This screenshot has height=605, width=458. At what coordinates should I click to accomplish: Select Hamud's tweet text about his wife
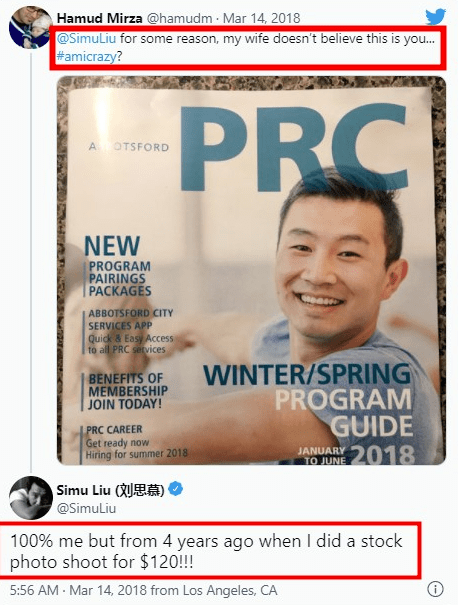click(246, 47)
